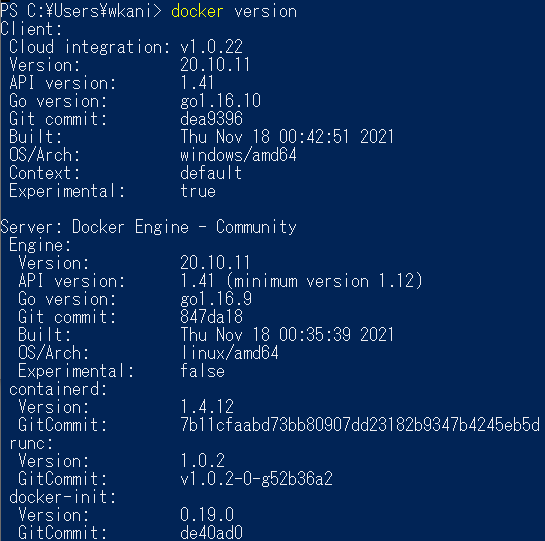Click the server Go version go1.16.9
This screenshot has width=545, height=541.
tap(216, 299)
